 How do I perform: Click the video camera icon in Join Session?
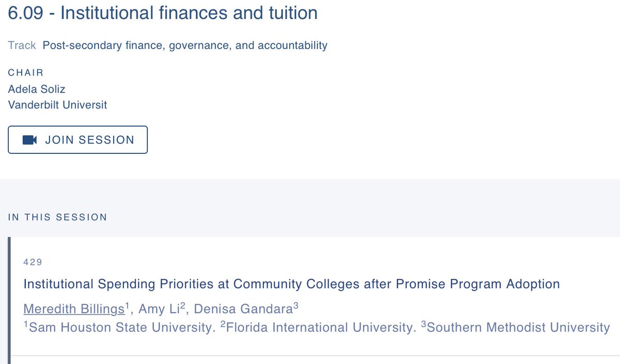point(30,140)
